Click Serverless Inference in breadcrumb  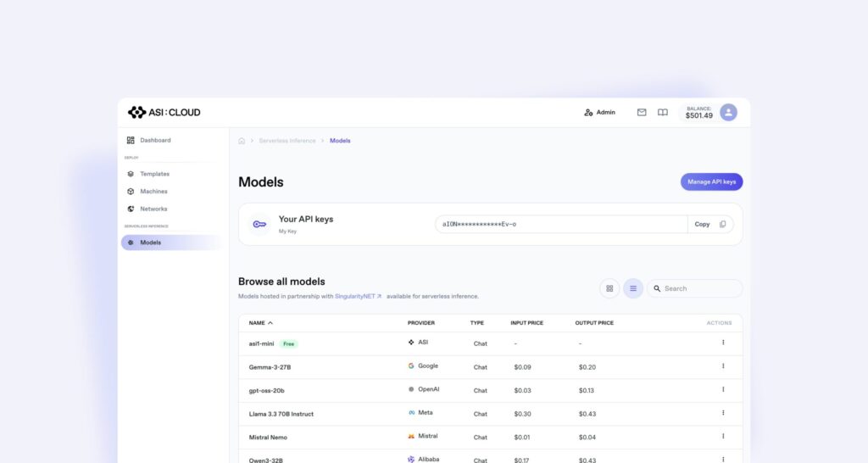[287, 141]
